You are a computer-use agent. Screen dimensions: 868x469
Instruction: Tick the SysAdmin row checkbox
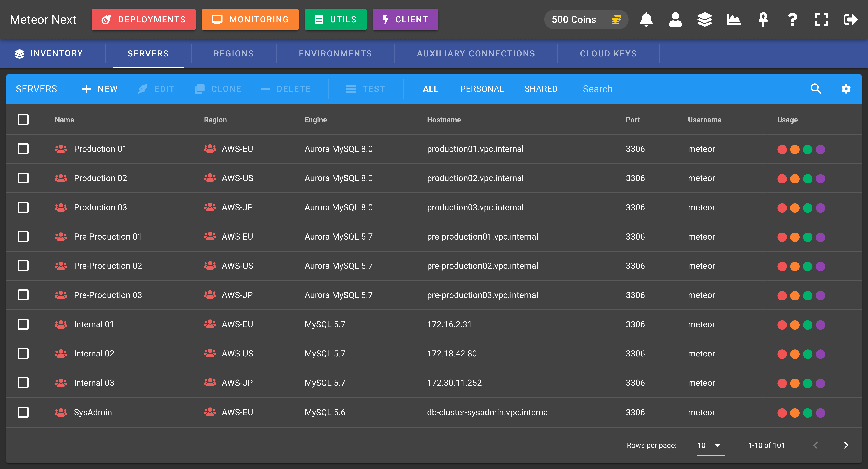(23, 412)
